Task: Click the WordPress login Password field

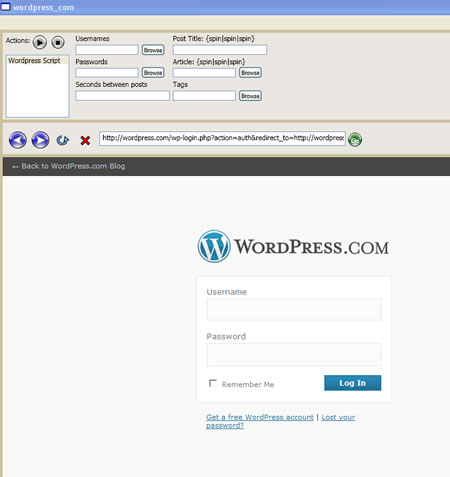Action: 294,354
